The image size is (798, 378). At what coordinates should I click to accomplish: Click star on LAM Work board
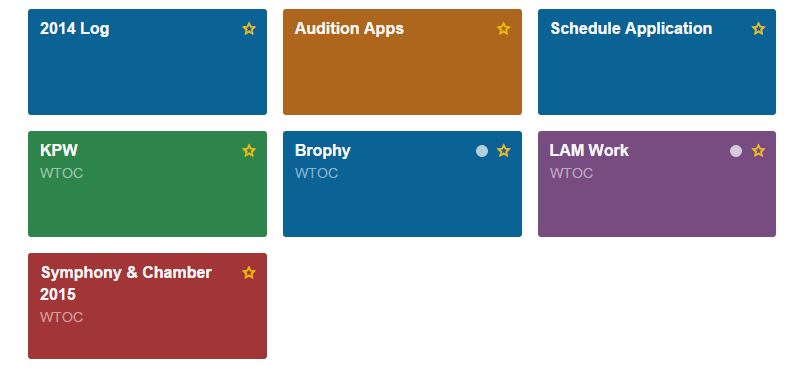[758, 151]
